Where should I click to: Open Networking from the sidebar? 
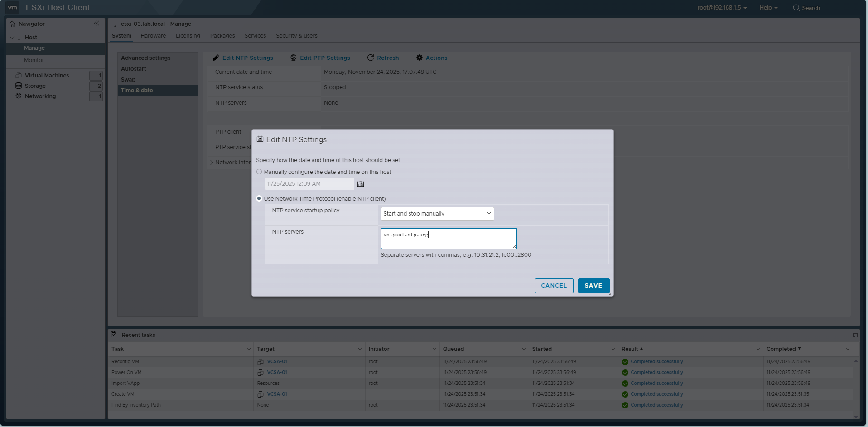pyautogui.click(x=40, y=96)
